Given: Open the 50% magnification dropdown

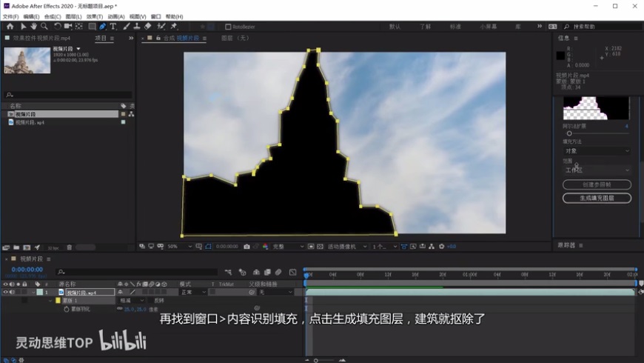Looking at the screenshot, I should (179, 247).
